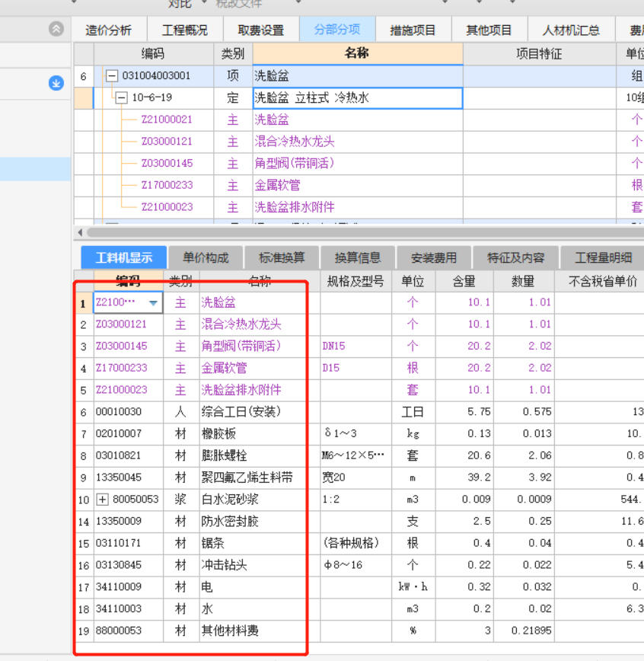Screen dimensions: 644x661
Task: Select the 洗脸盆 立柱式 冷热水 name cell
Action: point(358,97)
